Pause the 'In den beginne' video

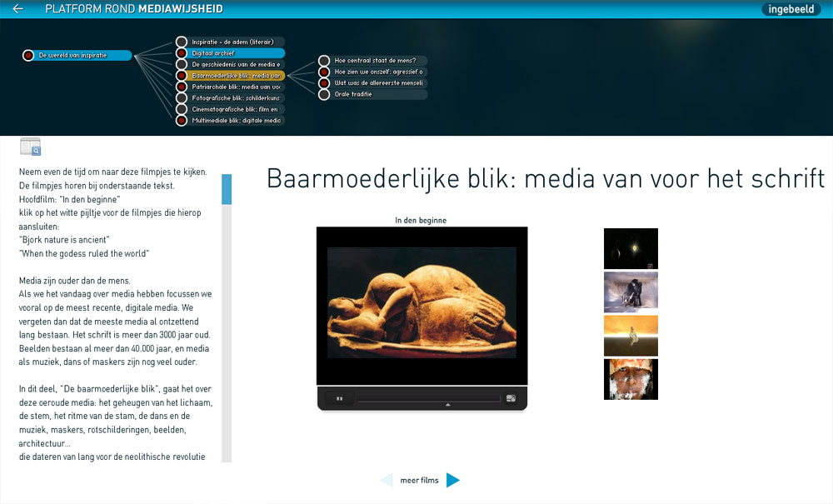coord(340,398)
